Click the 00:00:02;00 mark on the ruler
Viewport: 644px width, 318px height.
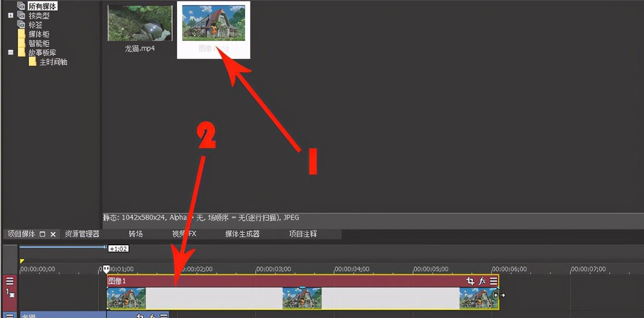[x=196, y=269]
